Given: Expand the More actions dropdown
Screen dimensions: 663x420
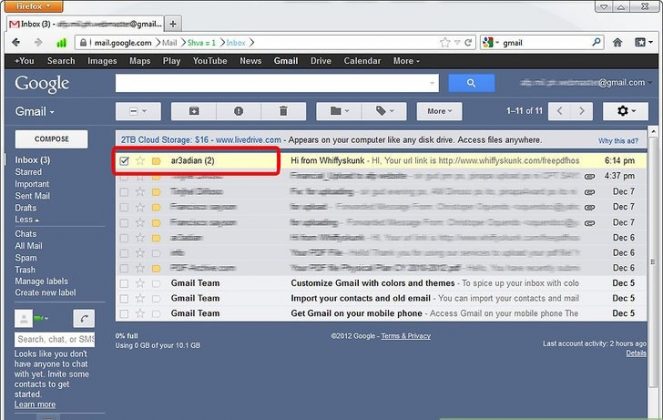Looking at the screenshot, I should pyautogui.click(x=438, y=111).
